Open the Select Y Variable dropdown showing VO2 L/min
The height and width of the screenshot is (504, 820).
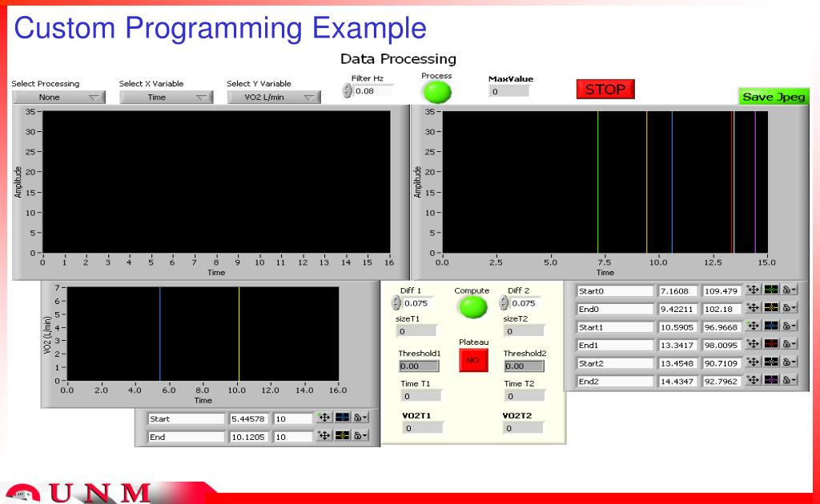point(274,97)
